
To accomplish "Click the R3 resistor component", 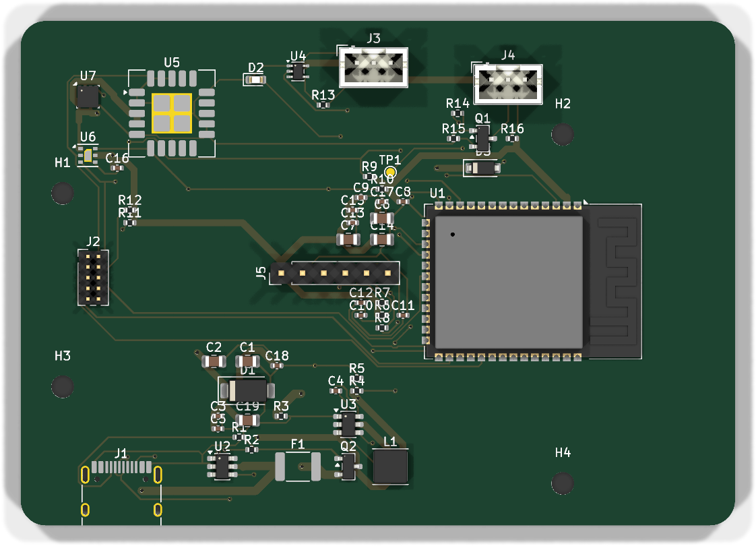I will point(281,416).
